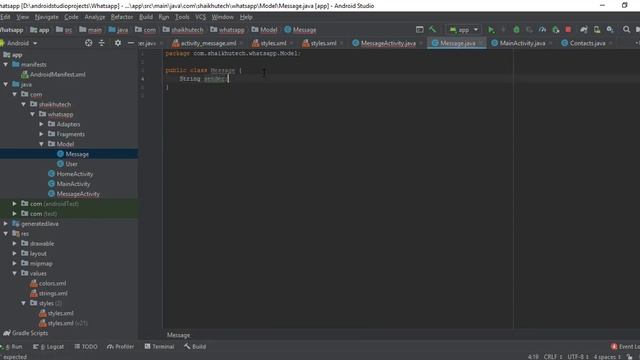640x360 pixels.
Task: Click the Scroll from Source target icon
Action: [88, 43]
